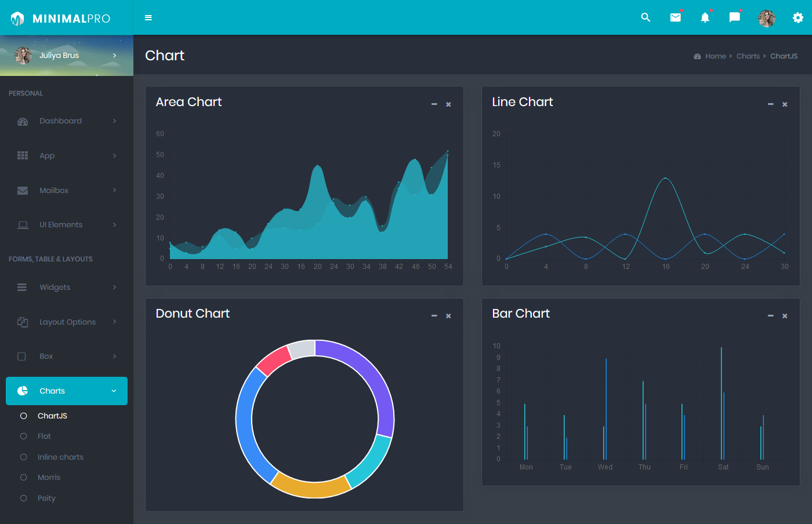Expand the Dashboard menu chevron
This screenshot has width=812, height=524.
pyautogui.click(x=114, y=121)
